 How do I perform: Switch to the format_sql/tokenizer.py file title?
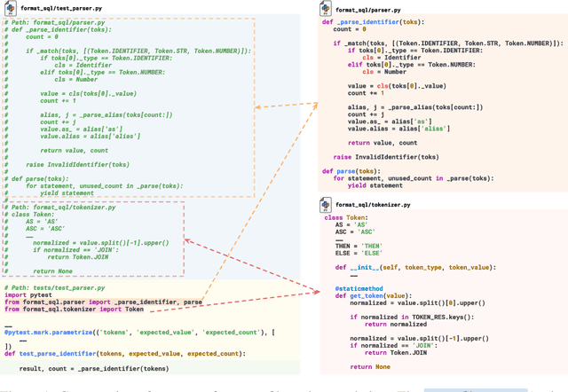click(x=376, y=205)
